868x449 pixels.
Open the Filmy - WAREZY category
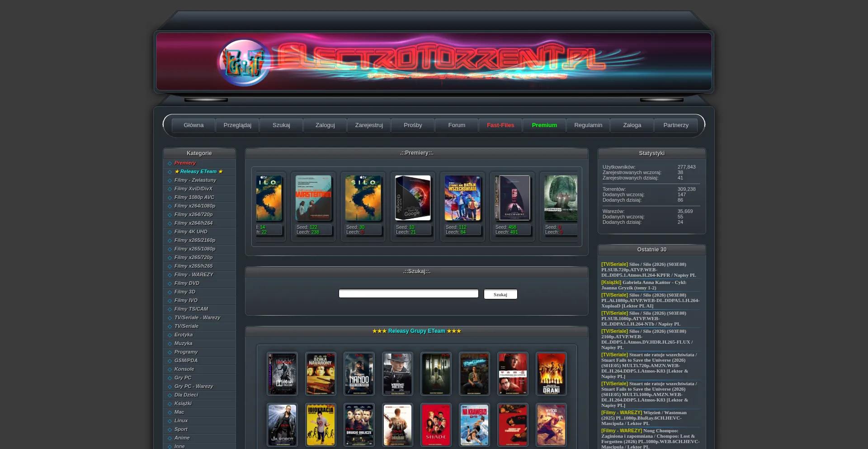(194, 275)
